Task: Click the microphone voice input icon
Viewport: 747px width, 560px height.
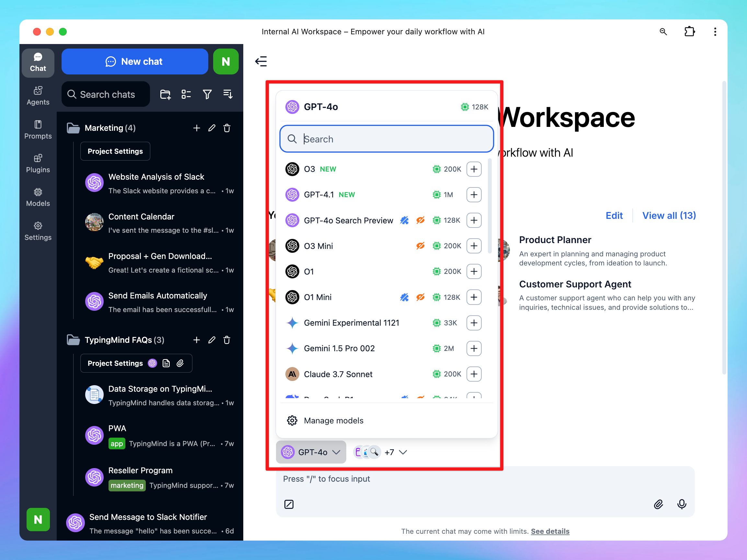Action: (x=682, y=504)
